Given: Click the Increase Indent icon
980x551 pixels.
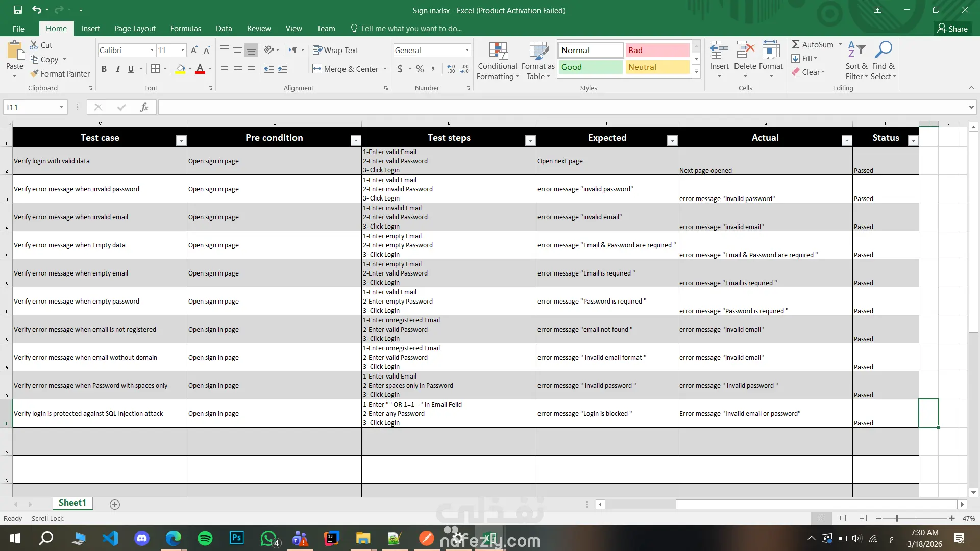Looking at the screenshot, I should (282, 69).
